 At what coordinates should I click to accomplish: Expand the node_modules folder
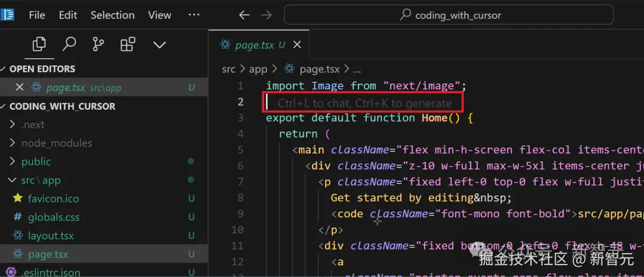57,143
